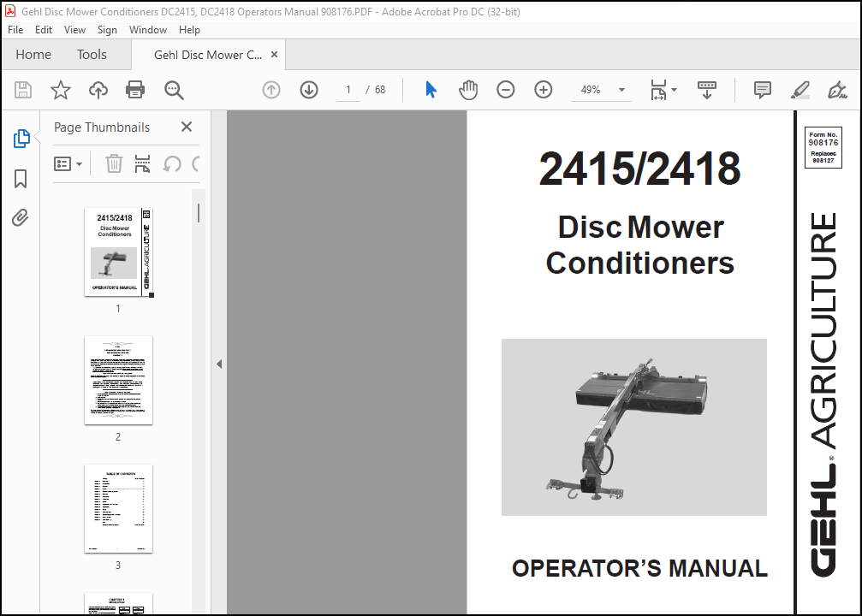The width and height of the screenshot is (862, 616).
Task: Open the File menu
Action: click(x=15, y=30)
